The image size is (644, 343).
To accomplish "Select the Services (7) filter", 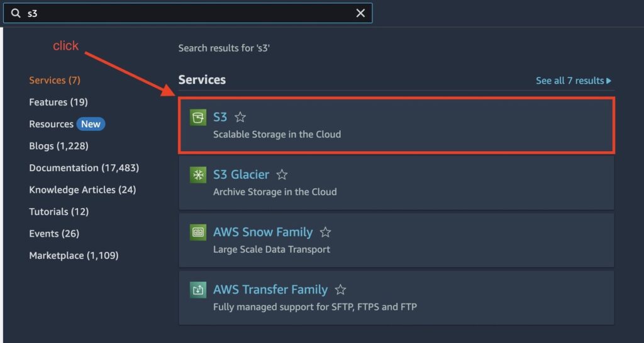I will tap(55, 80).
